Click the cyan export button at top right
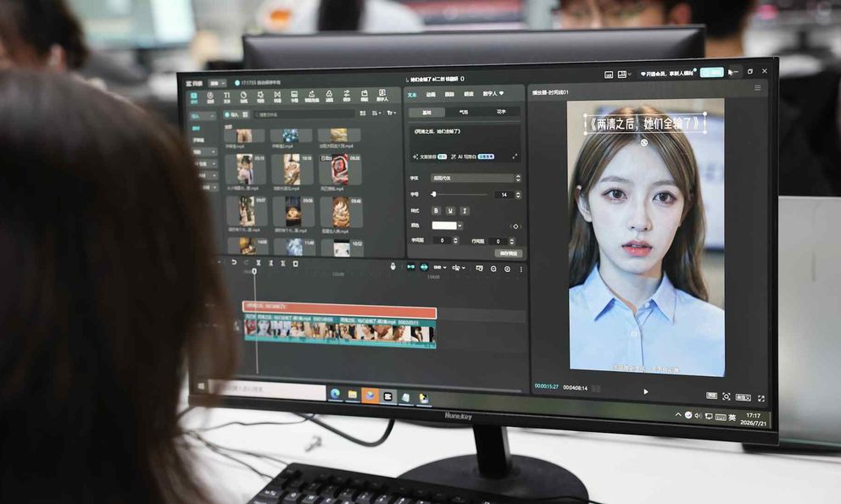The width and height of the screenshot is (841, 504). point(712,72)
